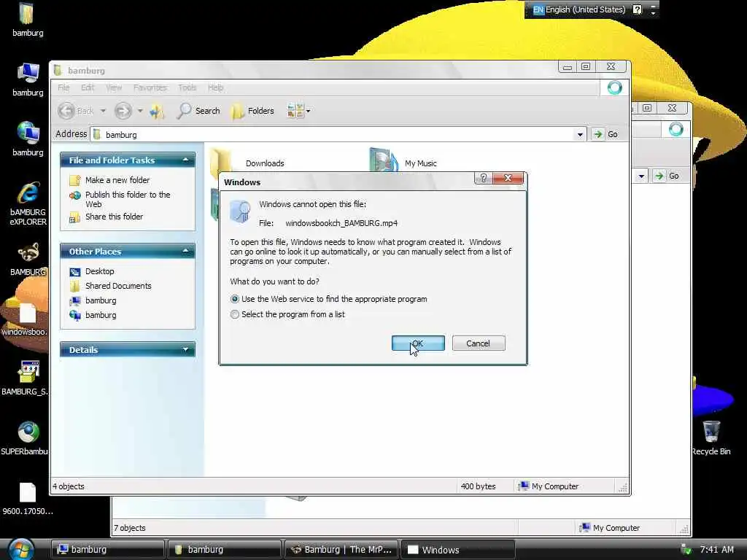Image resolution: width=747 pixels, height=560 pixels.
Task: Open Shared Documents in Other Places
Action: coord(118,286)
